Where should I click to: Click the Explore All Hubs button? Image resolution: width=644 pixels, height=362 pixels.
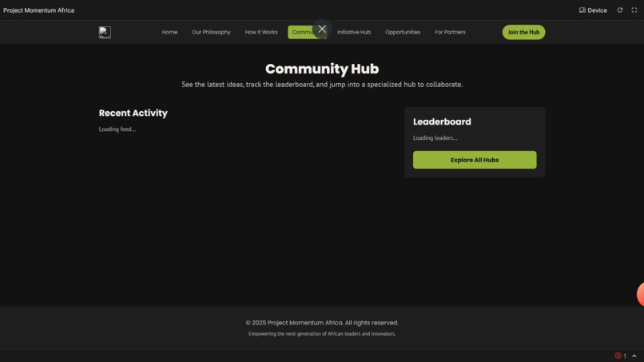[475, 160]
